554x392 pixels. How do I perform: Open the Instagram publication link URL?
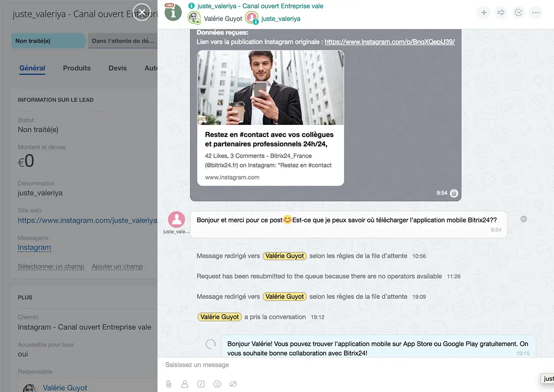pos(389,42)
